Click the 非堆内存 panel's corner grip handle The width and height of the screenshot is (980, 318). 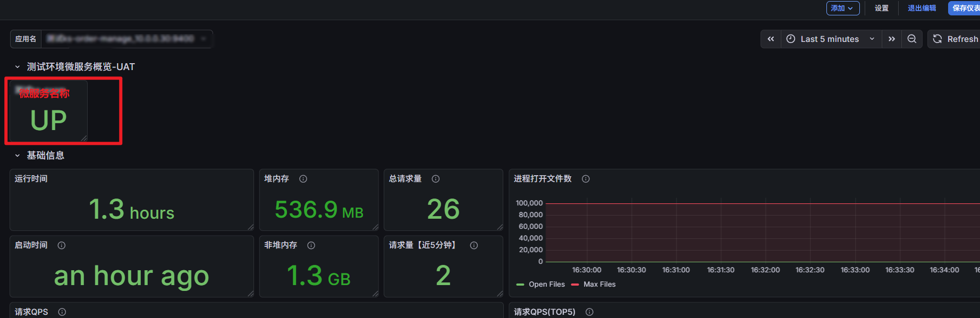click(375, 294)
